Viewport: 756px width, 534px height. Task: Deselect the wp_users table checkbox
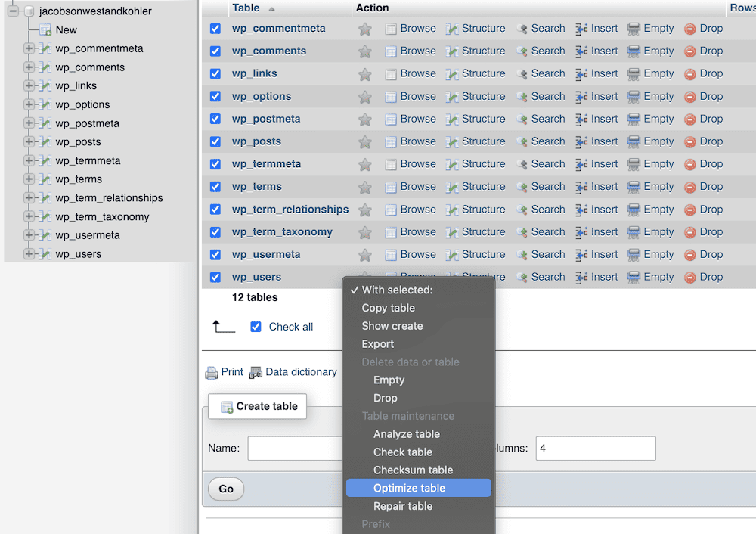(215, 278)
